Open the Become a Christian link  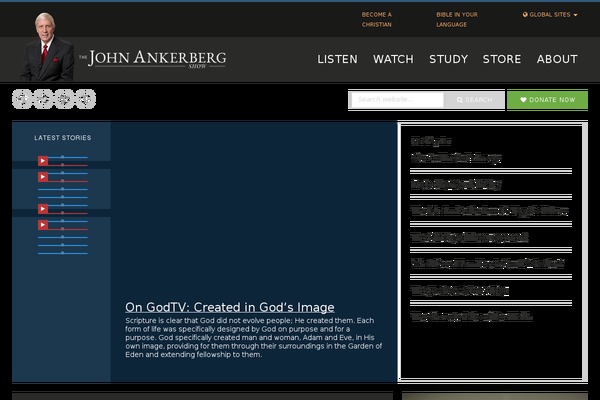click(377, 20)
